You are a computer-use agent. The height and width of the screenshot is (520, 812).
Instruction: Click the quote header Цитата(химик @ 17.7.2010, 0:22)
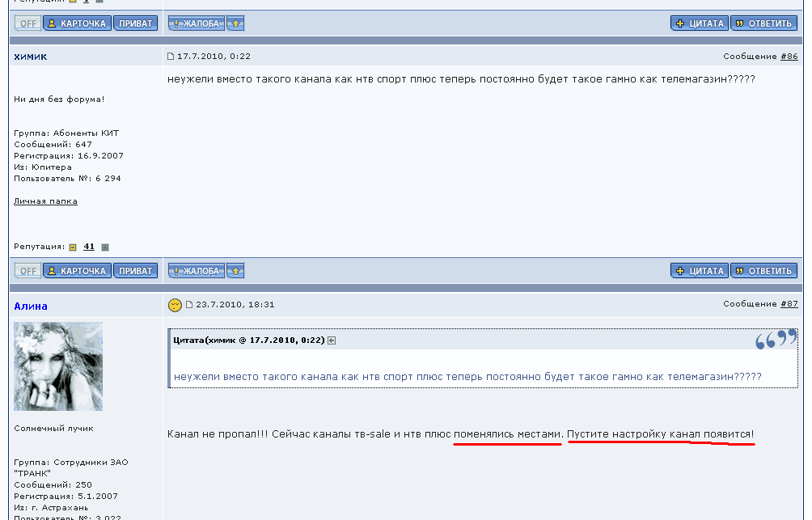coord(249,340)
